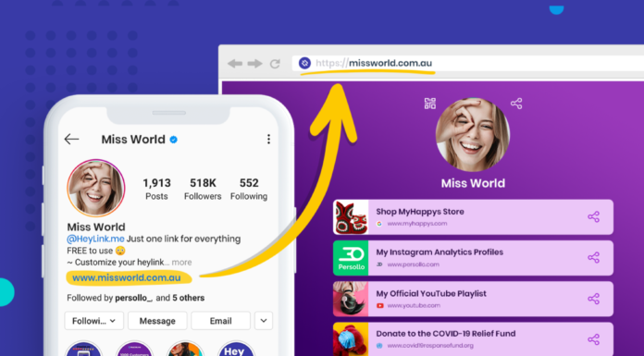Open the Shop MyHappys Store link

click(473, 217)
